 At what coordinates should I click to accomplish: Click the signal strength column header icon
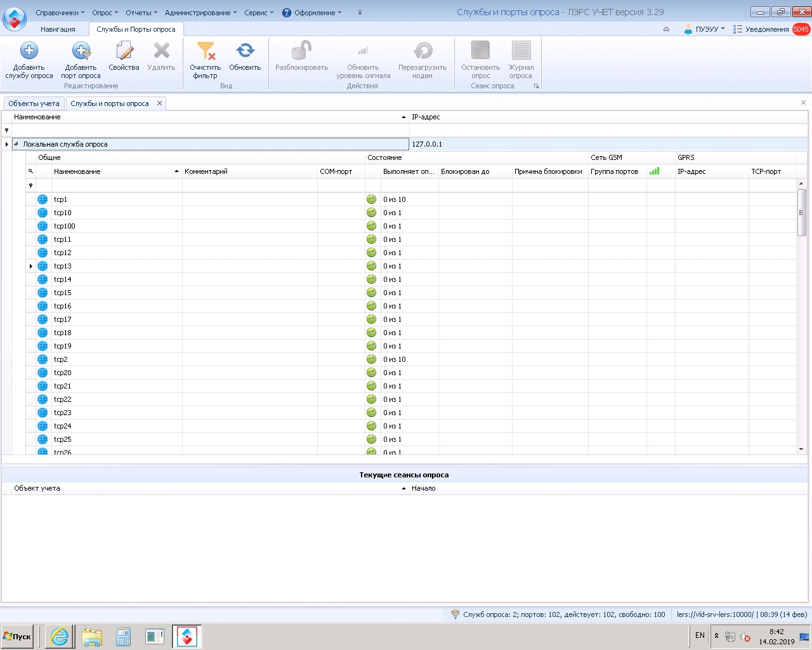tap(655, 171)
